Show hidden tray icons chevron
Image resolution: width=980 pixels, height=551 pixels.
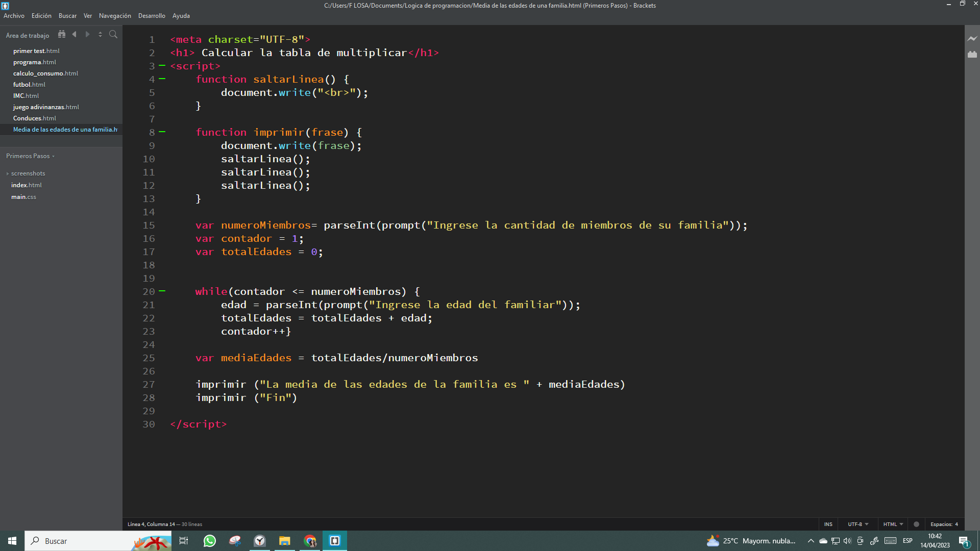click(811, 541)
